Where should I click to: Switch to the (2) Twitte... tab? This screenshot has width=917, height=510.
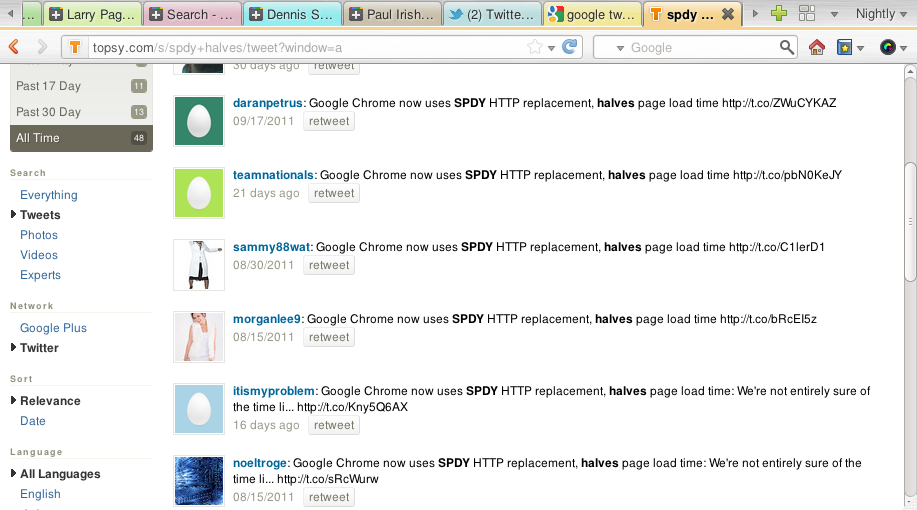492,14
